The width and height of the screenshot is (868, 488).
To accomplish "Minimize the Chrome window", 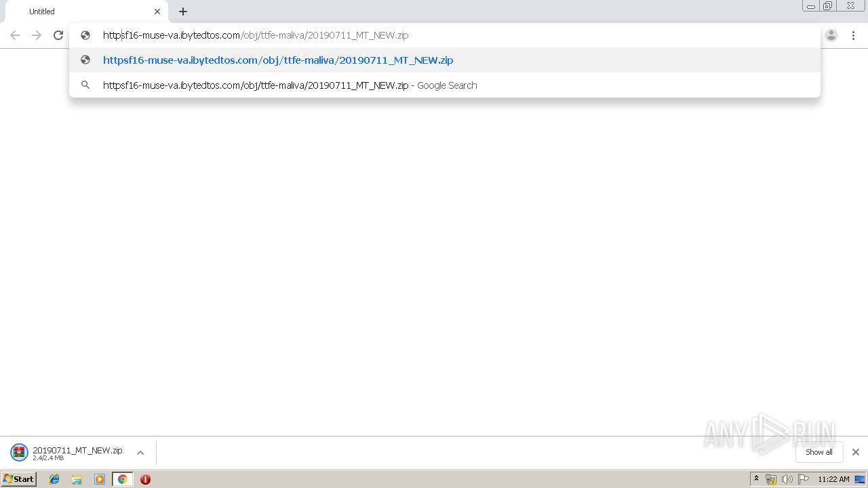I will [811, 6].
